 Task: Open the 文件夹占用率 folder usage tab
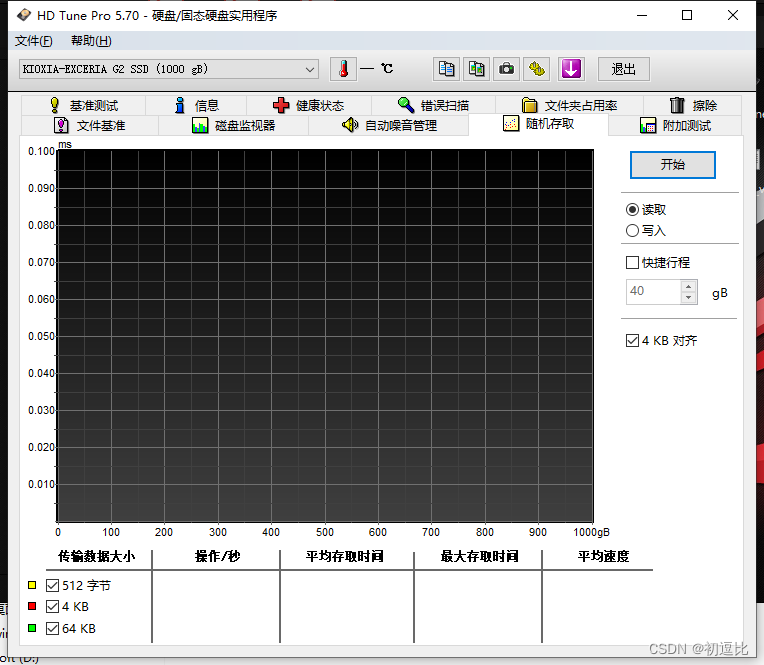[x=569, y=105]
